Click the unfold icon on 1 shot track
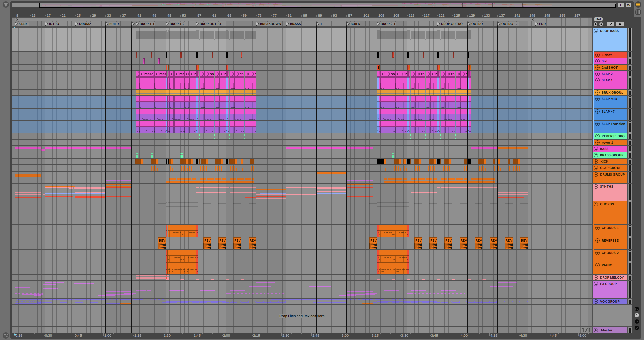Viewport: 644px width, 340px height. coord(597,55)
